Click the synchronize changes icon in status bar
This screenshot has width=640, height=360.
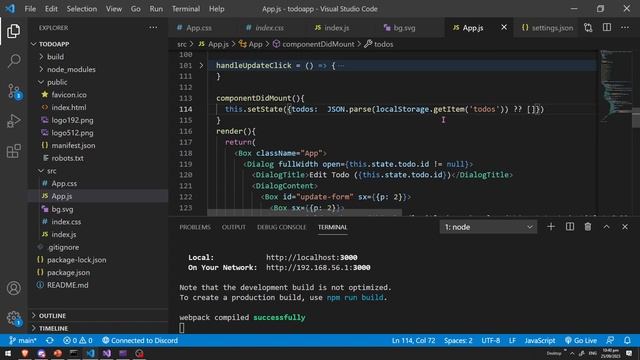50,340
